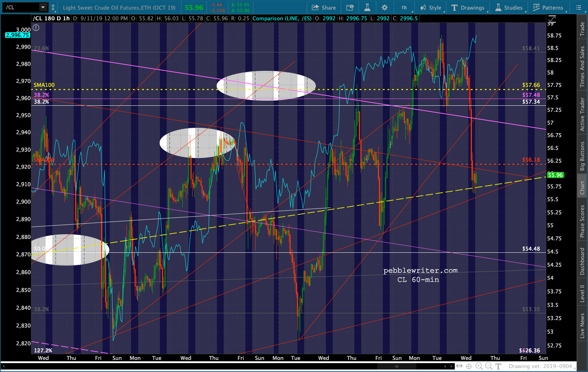Click the 127.2% extension label
The width and height of the screenshot is (588, 372).
pyautogui.click(x=43, y=351)
